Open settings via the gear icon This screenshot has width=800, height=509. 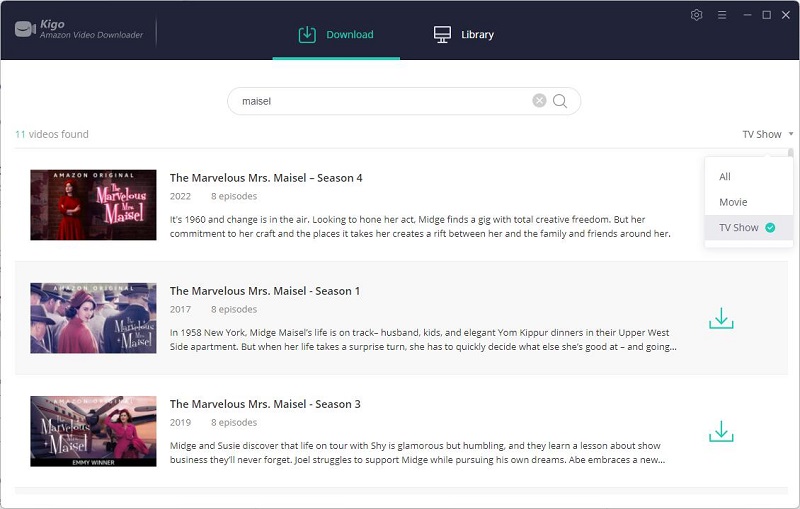[x=696, y=15]
